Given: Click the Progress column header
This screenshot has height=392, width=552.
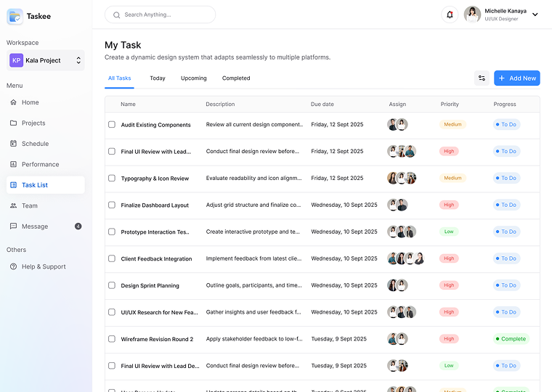Looking at the screenshot, I should 505,104.
